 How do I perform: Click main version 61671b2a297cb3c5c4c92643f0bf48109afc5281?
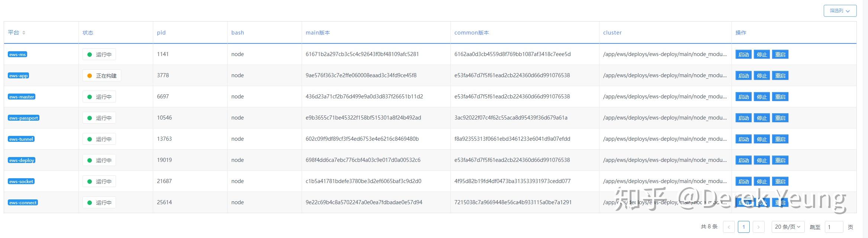pyautogui.click(x=362, y=54)
